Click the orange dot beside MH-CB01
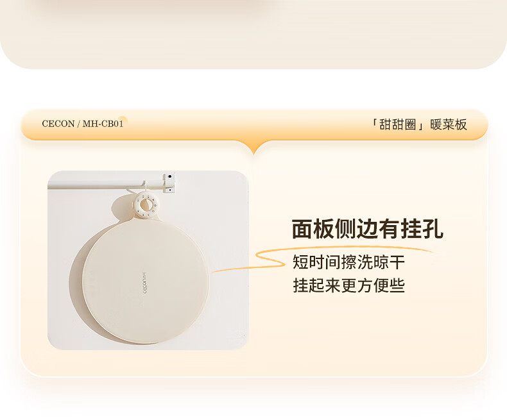507x420 pixels. (122, 121)
